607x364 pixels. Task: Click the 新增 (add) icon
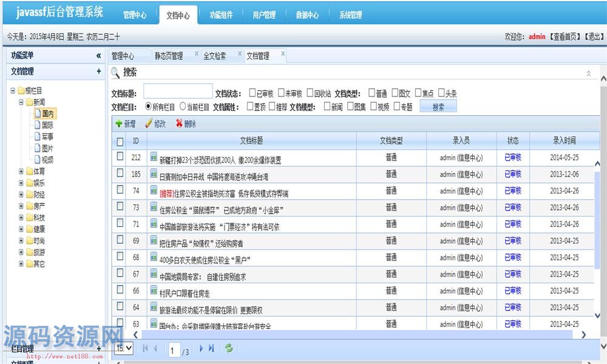coord(119,124)
